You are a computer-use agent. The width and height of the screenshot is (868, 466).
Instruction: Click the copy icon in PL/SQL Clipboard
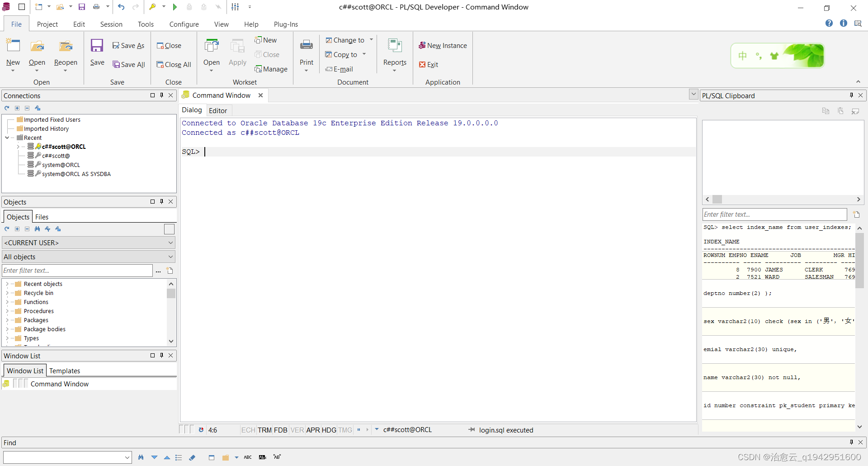(x=826, y=111)
